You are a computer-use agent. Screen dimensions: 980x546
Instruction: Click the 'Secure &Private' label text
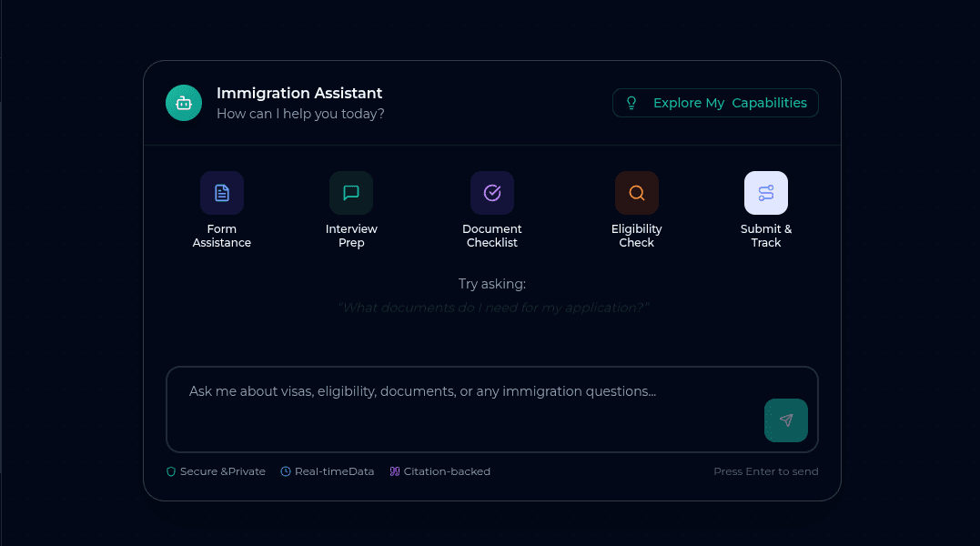click(x=223, y=471)
